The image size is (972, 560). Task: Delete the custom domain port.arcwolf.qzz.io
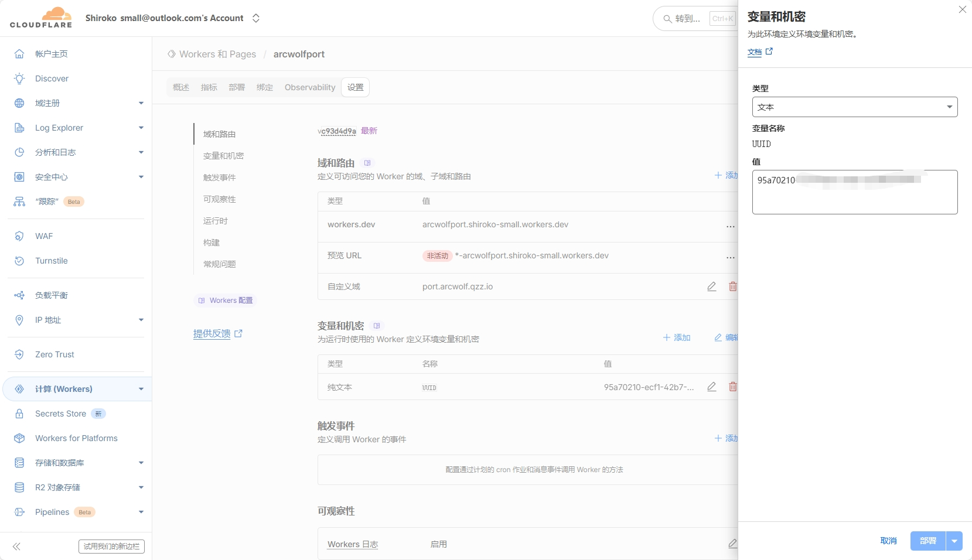(732, 286)
